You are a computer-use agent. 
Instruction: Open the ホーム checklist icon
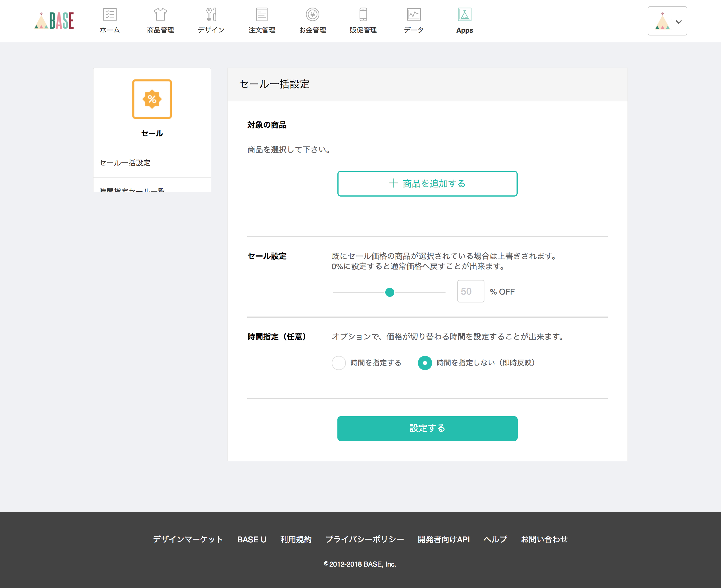click(x=109, y=15)
